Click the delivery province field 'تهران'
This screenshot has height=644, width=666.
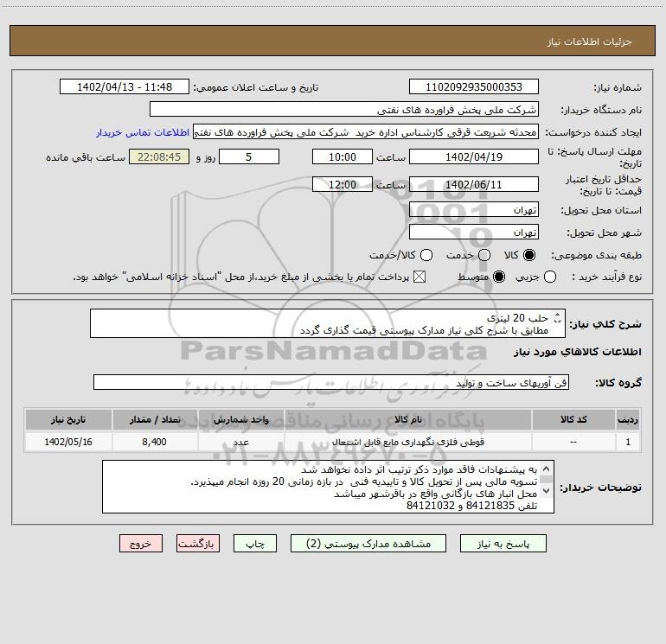474,210
